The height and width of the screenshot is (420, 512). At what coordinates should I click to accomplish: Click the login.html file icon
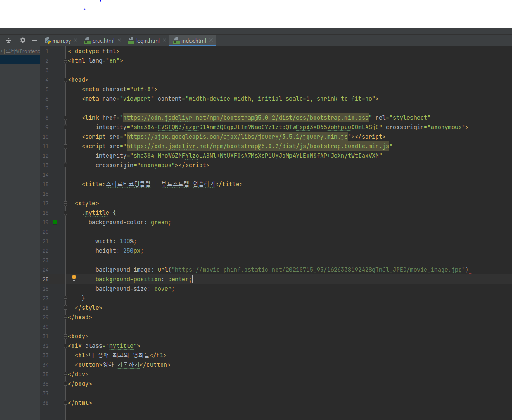[131, 41]
